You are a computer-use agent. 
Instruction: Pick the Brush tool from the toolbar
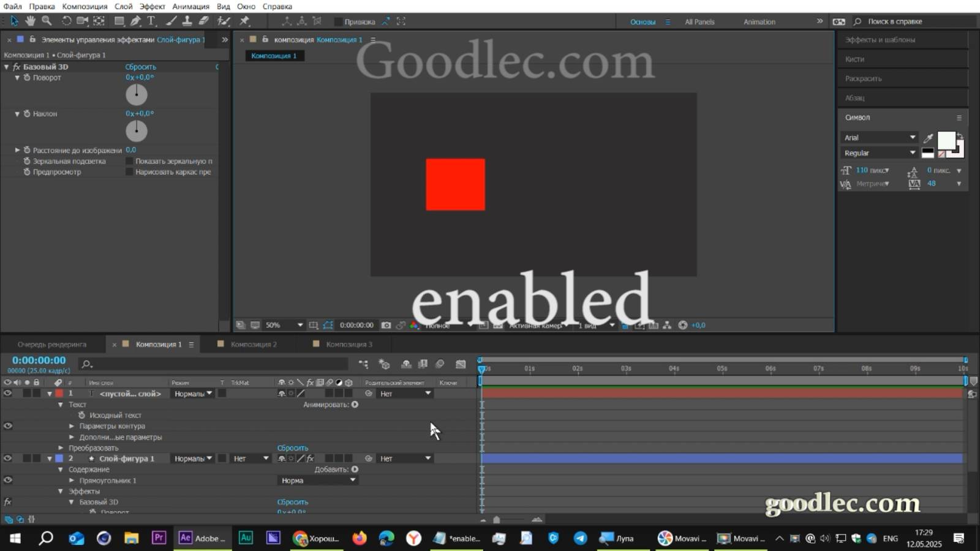pyautogui.click(x=170, y=21)
